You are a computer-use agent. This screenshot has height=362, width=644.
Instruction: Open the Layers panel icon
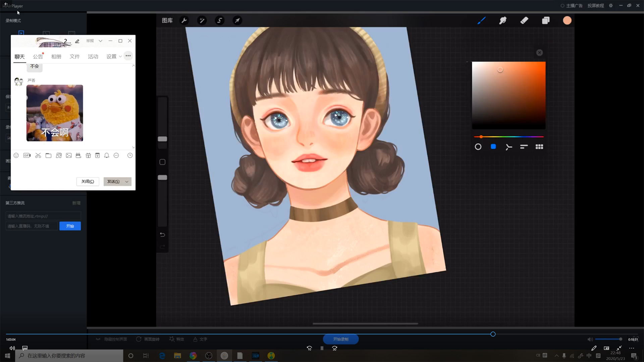[546, 20]
